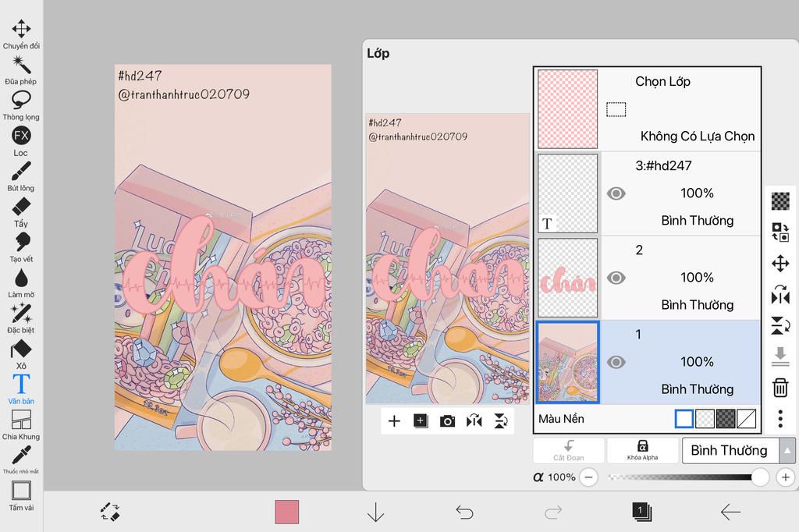Image resolution: width=799 pixels, height=532 pixels.
Task: Open the layers button showing 1
Action: click(641, 512)
